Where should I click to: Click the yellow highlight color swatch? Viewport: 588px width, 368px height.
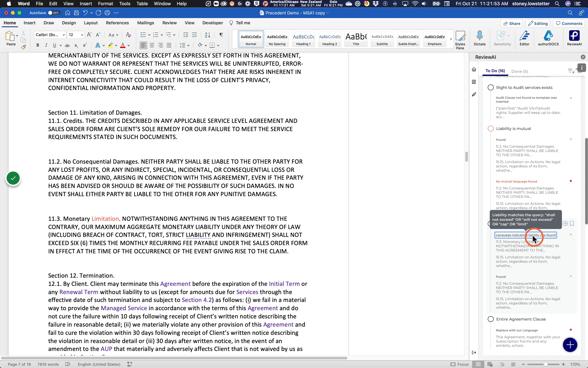tap(110, 45)
